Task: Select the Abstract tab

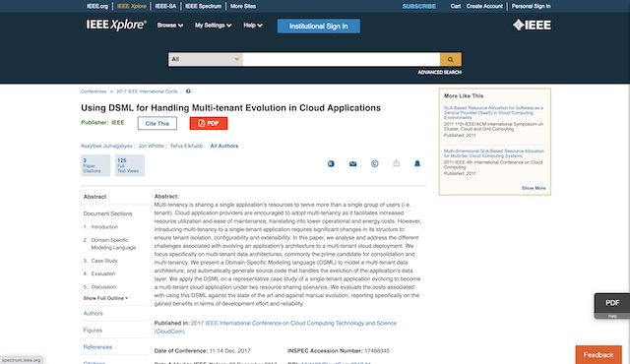Action: pyautogui.click(x=94, y=197)
